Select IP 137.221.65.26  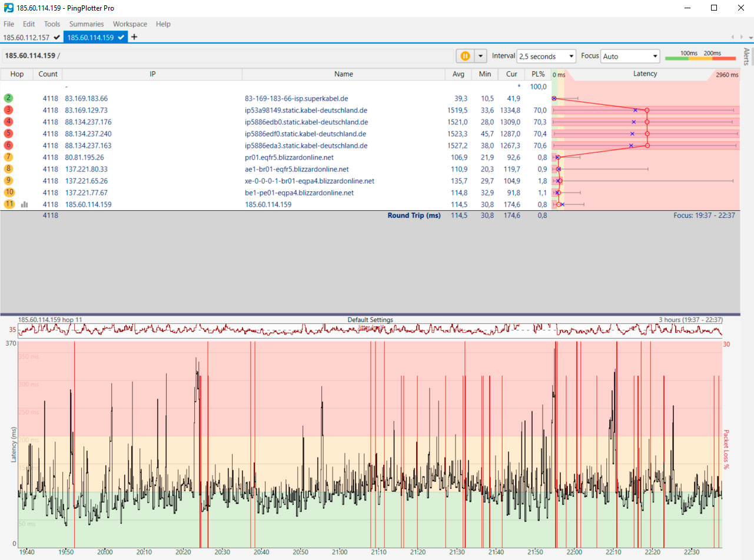[87, 181]
